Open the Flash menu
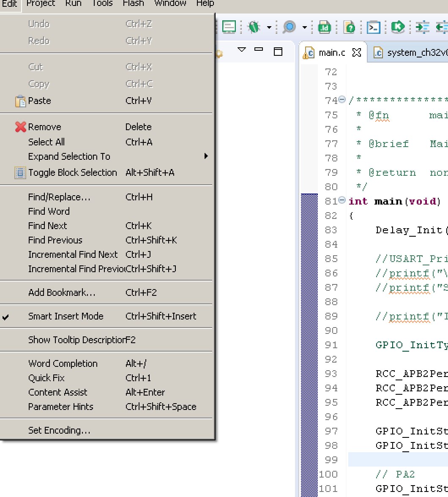This screenshot has height=497, width=448. [133, 3]
